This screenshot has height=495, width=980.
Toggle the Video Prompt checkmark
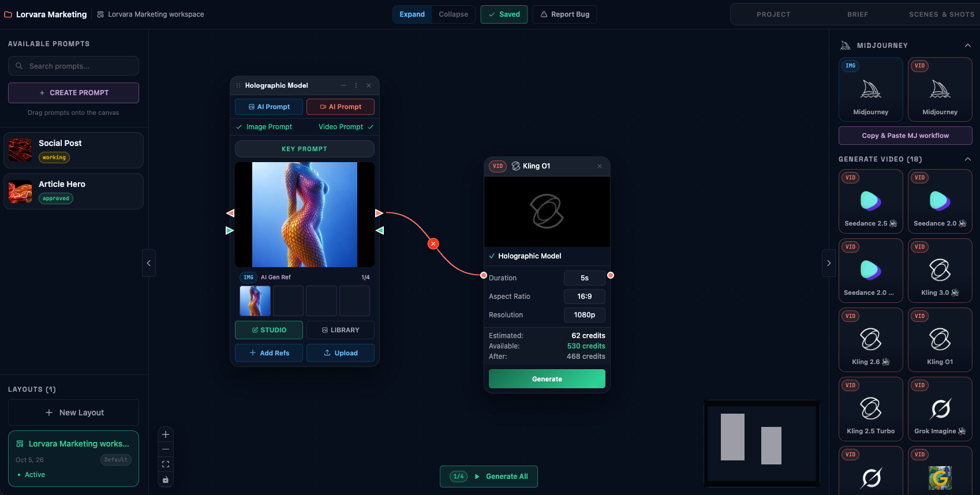[371, 127]
